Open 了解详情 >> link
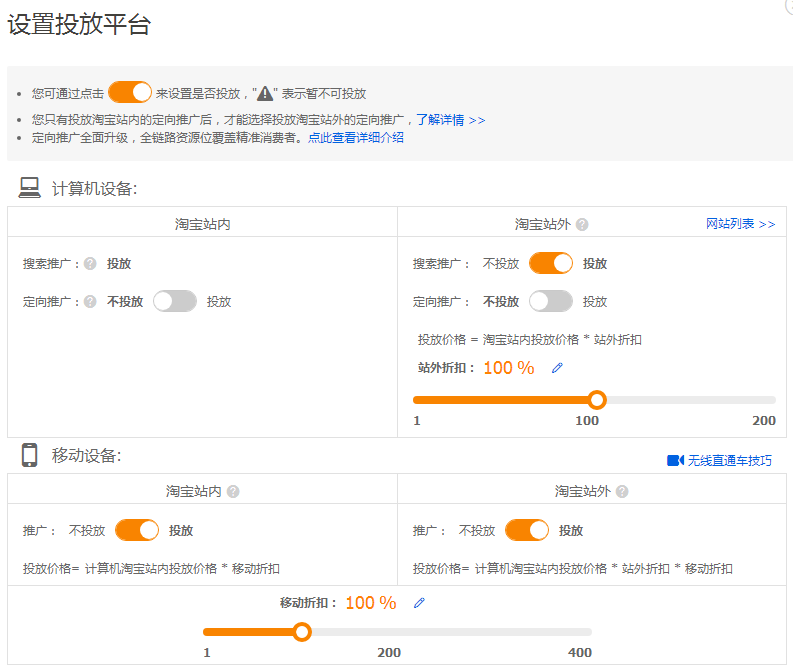 450,120
